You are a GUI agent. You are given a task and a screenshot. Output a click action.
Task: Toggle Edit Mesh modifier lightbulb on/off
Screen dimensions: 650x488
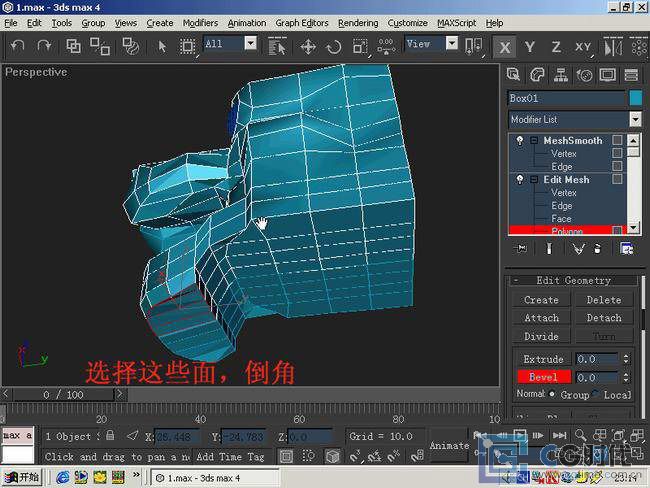pos(520,180)
